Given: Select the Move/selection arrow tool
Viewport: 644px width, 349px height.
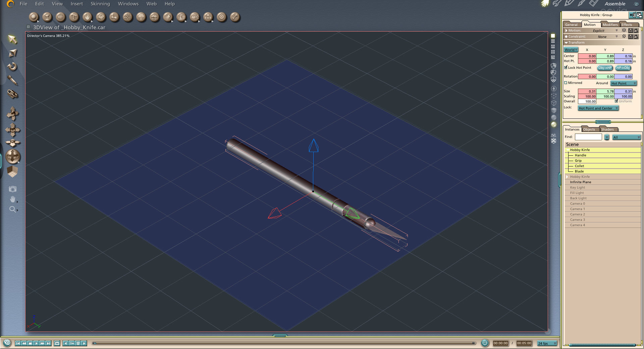Looking at the screenshot, I should pos(12,39).
